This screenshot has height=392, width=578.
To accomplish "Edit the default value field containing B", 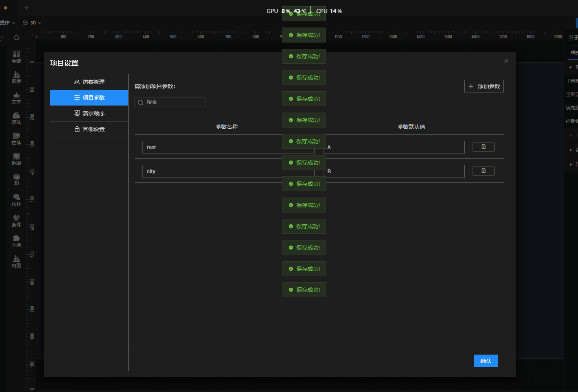I will (x=393, y=171).
